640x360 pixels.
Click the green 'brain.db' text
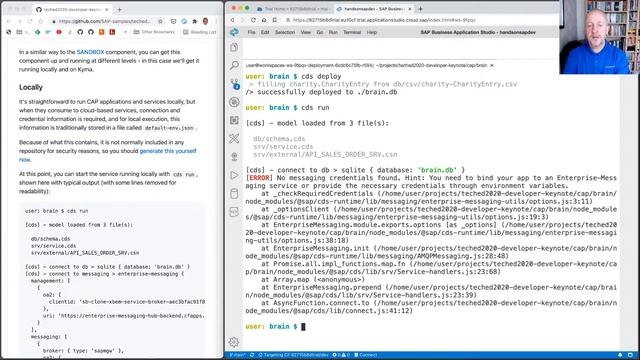[x=437, y=170]
